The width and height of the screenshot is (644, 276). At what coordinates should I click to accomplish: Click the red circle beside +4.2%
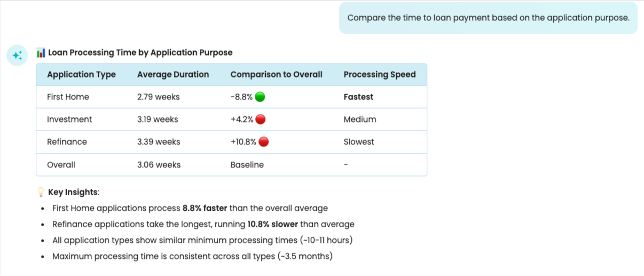pos(261,119)
